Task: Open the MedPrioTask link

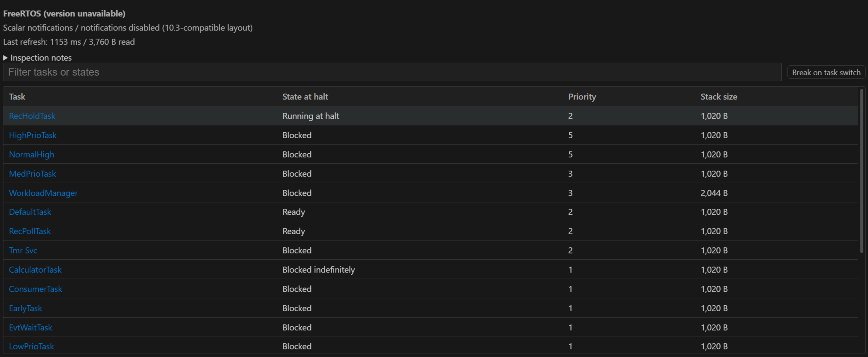Action: (32, 174)
